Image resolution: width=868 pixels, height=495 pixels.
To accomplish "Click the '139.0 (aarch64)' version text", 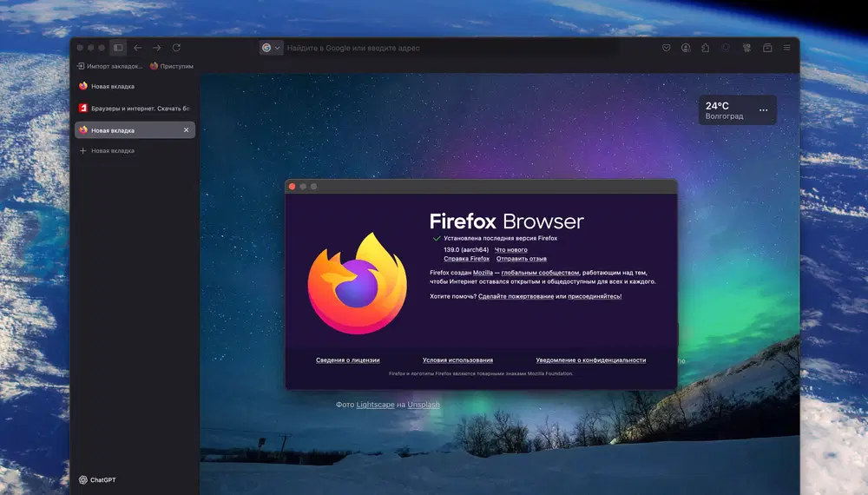I will click(466, 250).
